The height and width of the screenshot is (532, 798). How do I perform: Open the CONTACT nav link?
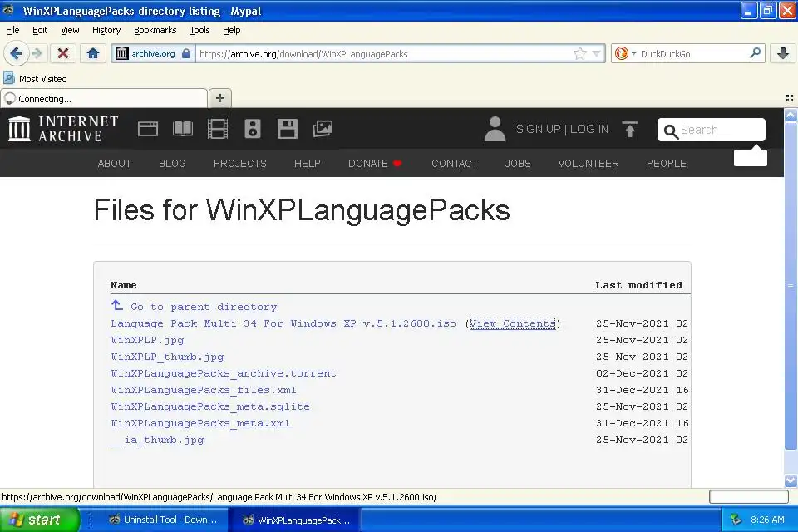click(x=455, y=164)
